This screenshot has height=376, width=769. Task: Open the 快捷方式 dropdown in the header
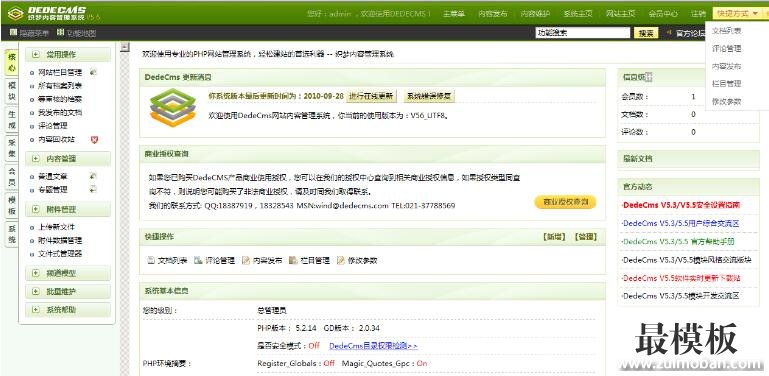pos(737,14)
